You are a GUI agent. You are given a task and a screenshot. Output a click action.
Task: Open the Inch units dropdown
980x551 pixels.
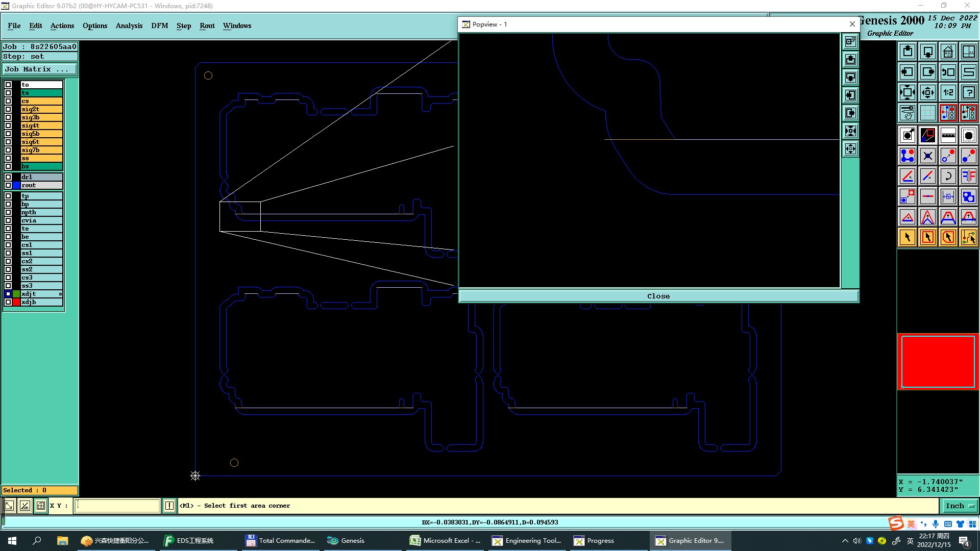[x=960, y=506]
